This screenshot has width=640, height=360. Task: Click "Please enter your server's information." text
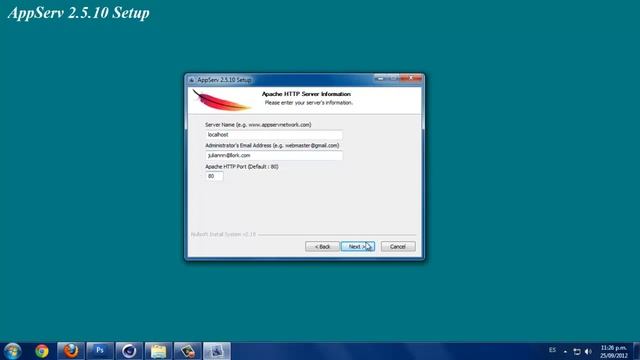tap(309, 103)
